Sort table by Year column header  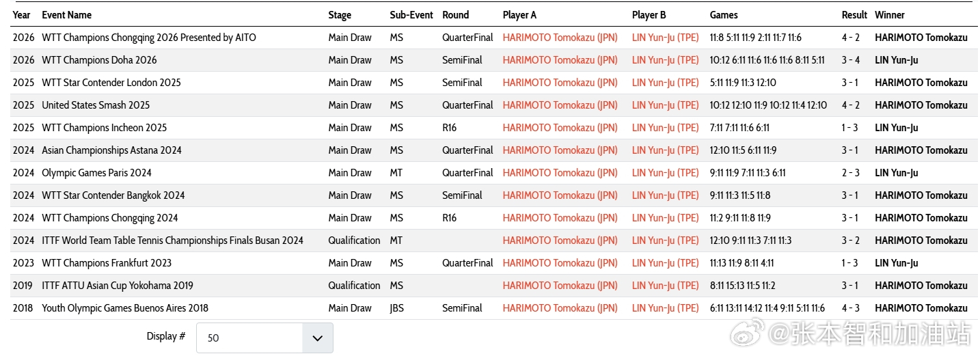coord(22,15)
